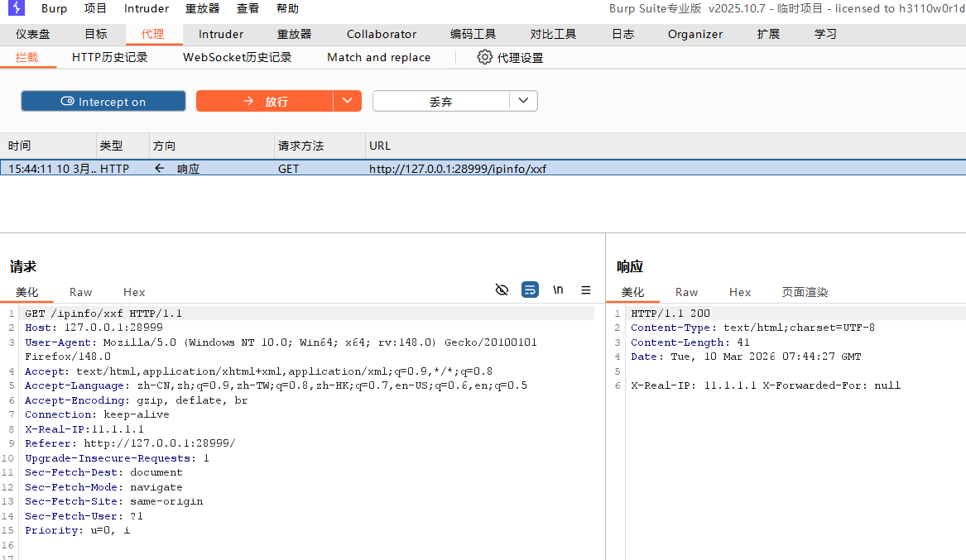Click the Date response header line
The height and width of the screenshot is (560, 966).
tap(746, 357)
